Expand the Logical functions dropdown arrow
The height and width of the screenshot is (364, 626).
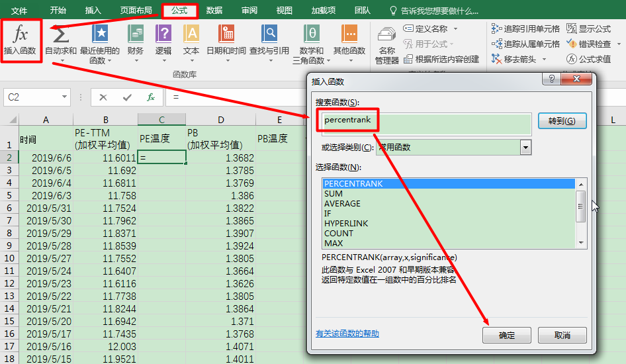(164, 61)
